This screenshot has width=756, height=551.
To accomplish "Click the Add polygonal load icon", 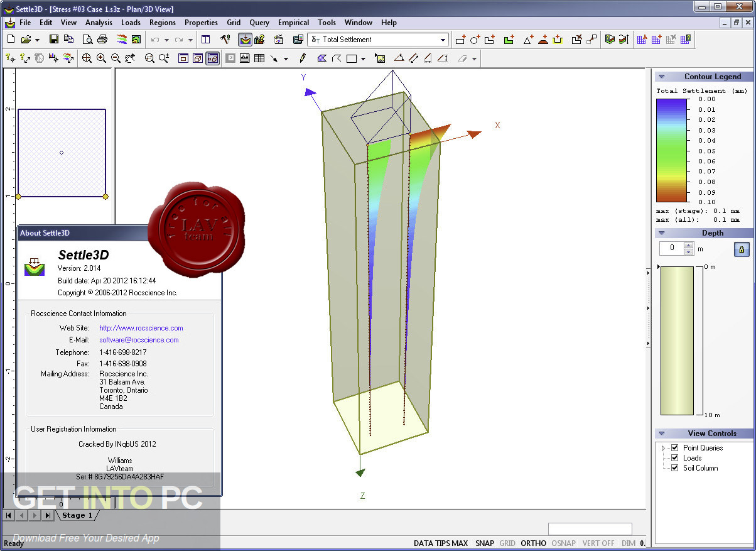I will click(x=489, y=40).
